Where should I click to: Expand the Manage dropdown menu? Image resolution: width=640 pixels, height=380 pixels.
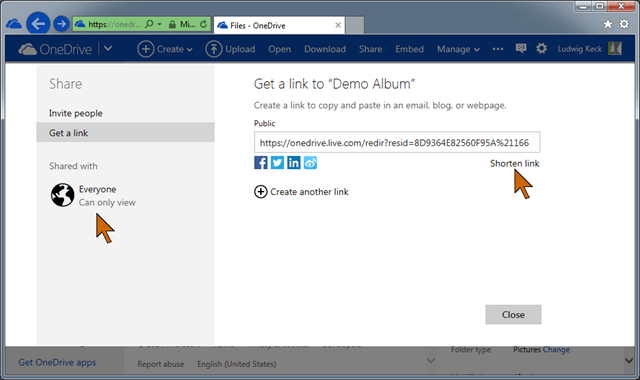tap(458, 49)
